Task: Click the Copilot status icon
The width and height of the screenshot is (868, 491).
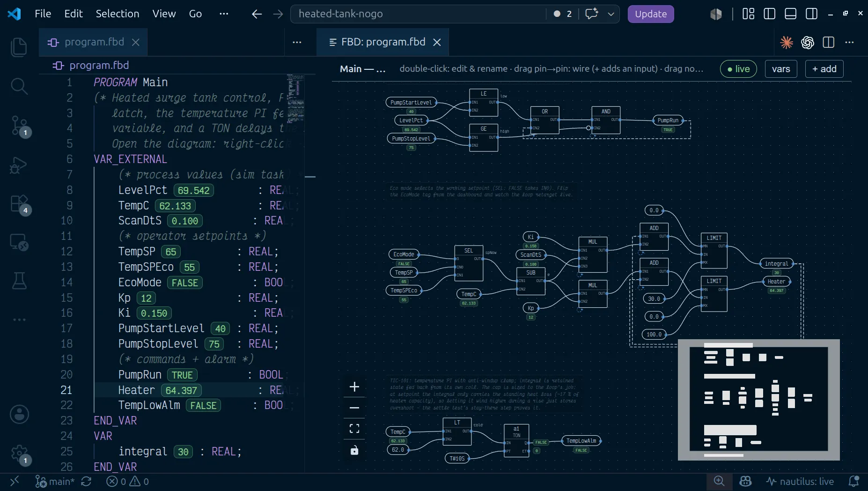Action: tap(745, 481)
